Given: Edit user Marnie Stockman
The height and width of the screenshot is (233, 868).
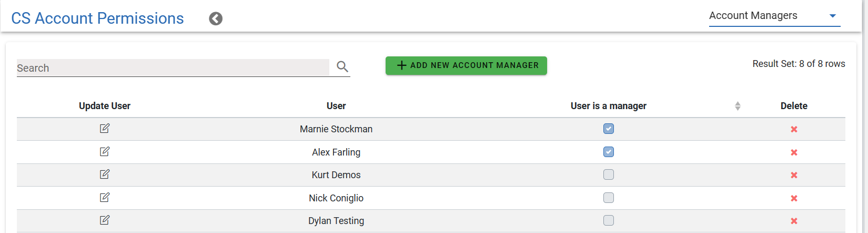Looking at the screenshot, I should tap(105, 129).
